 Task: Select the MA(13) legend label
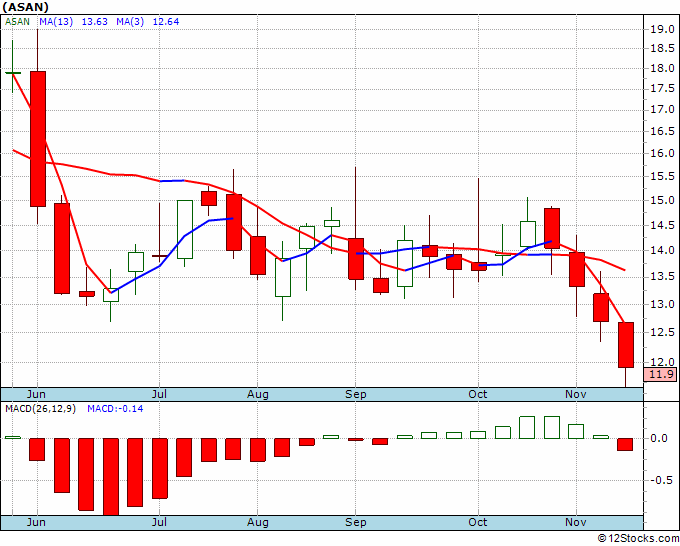(56, 22)
